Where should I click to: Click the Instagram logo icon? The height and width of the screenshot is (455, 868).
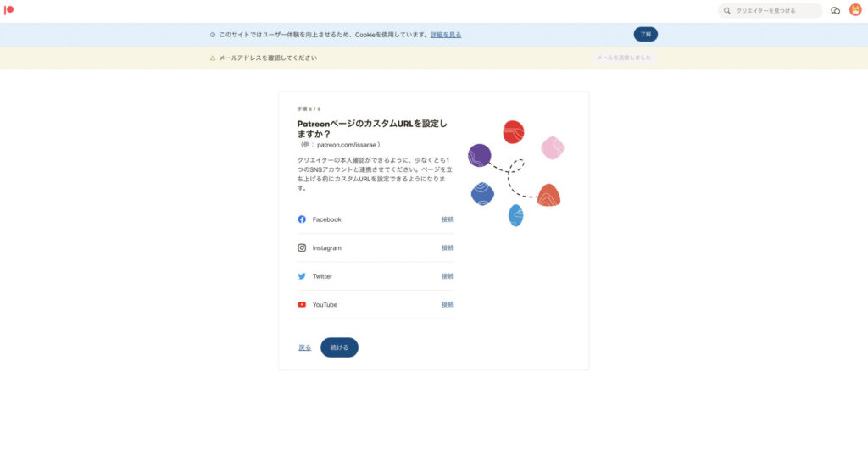(302, 248)
